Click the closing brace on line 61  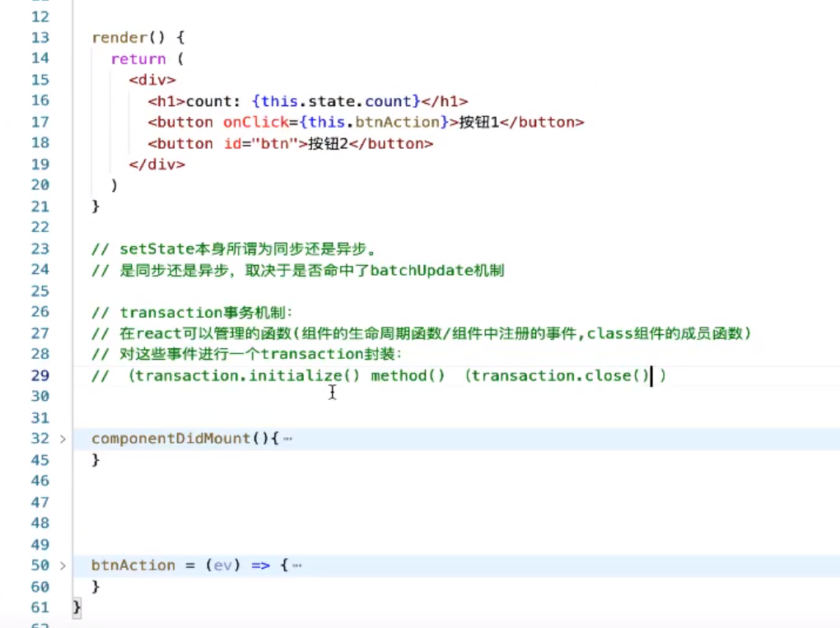[77, 607]
